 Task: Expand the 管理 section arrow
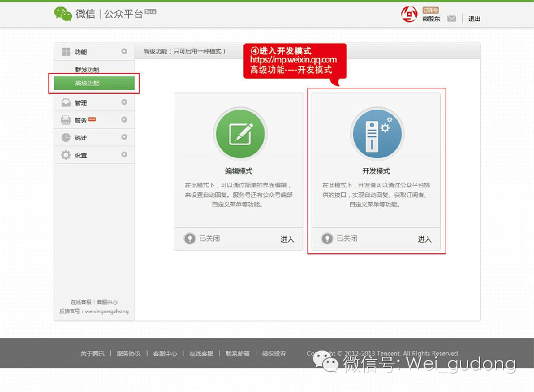click(x=125, y=102)
